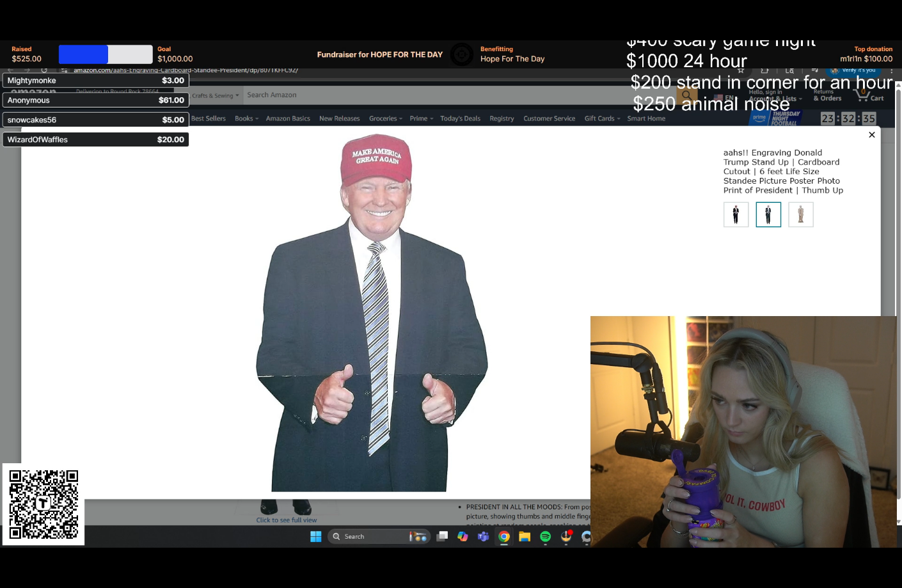Open Smart Home in the nav bar
The height and width of the screenshot is (588, 902).
point(646,118)
